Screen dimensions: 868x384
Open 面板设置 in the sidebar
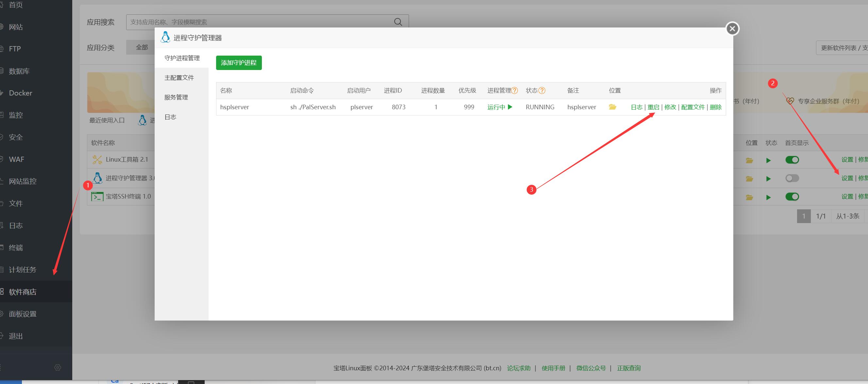click(x=23, y=314)
